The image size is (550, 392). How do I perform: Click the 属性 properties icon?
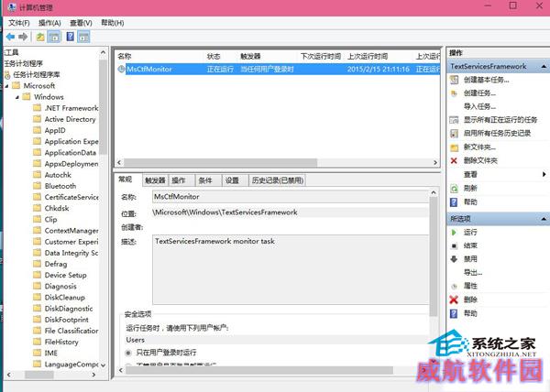pos(454,286)
